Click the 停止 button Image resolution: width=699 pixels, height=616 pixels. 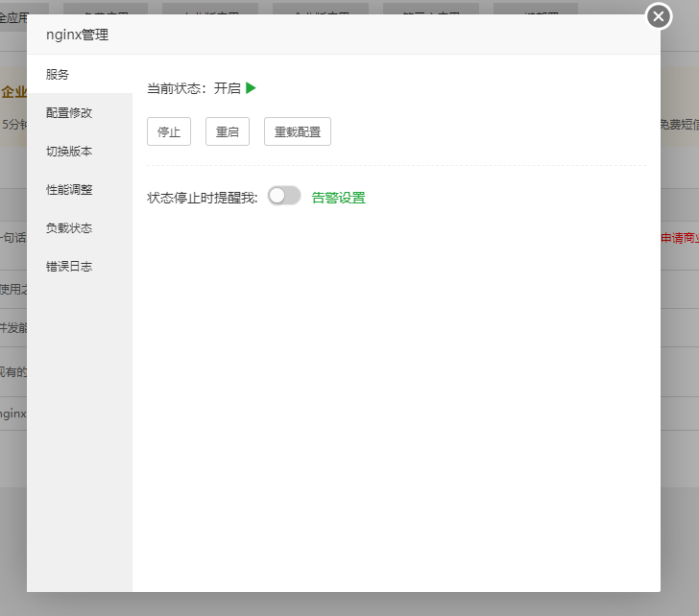(x=169, y=131)
